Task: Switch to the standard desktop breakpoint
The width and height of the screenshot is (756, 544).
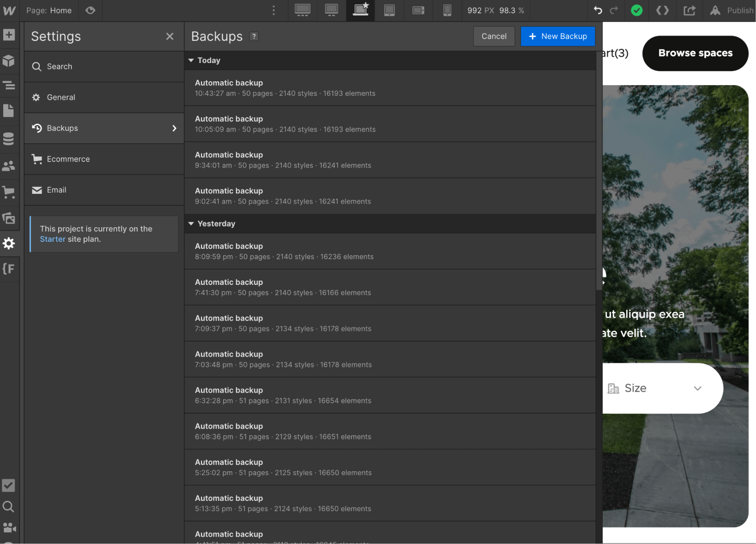Action: coord(332,10)
